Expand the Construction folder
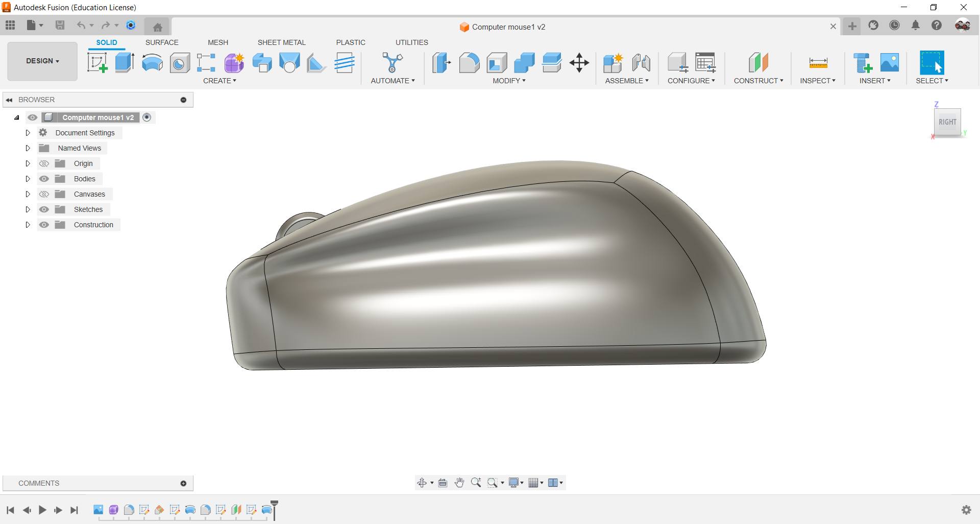 pos(28,225)
